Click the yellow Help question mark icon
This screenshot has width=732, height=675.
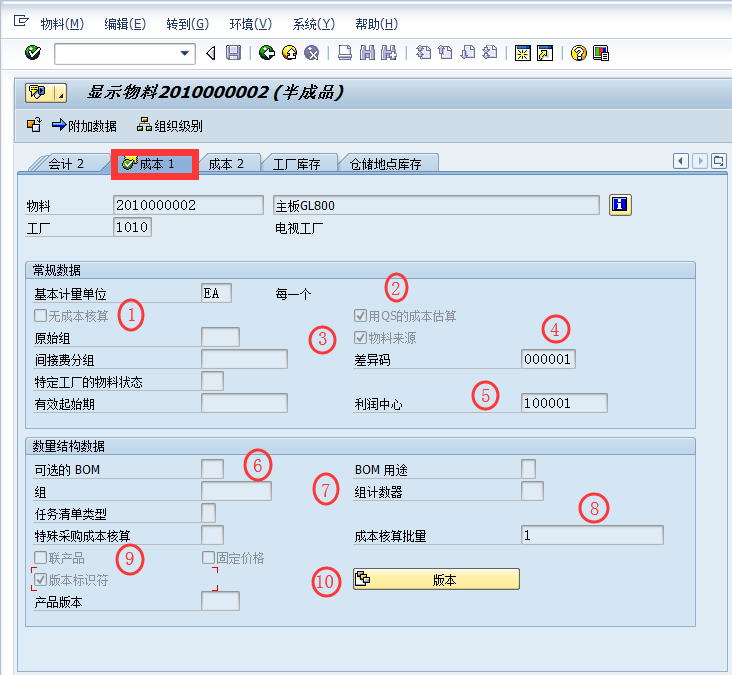tap(578, 53)
